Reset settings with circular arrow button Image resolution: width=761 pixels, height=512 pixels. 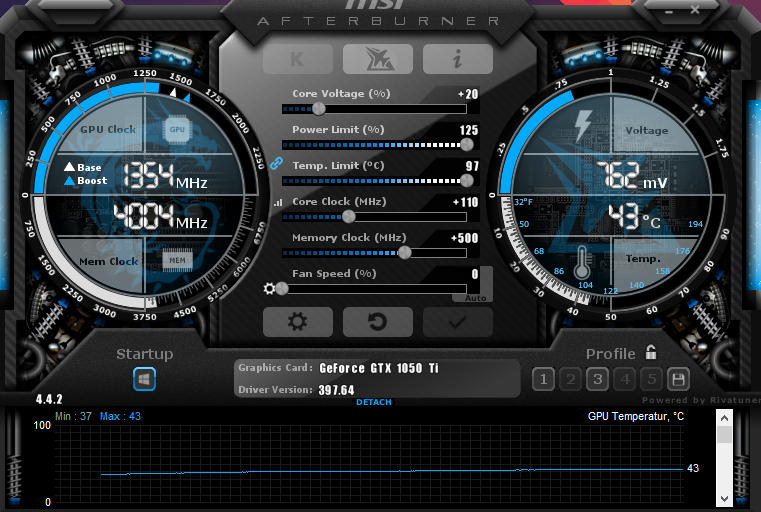coord(378,322)
